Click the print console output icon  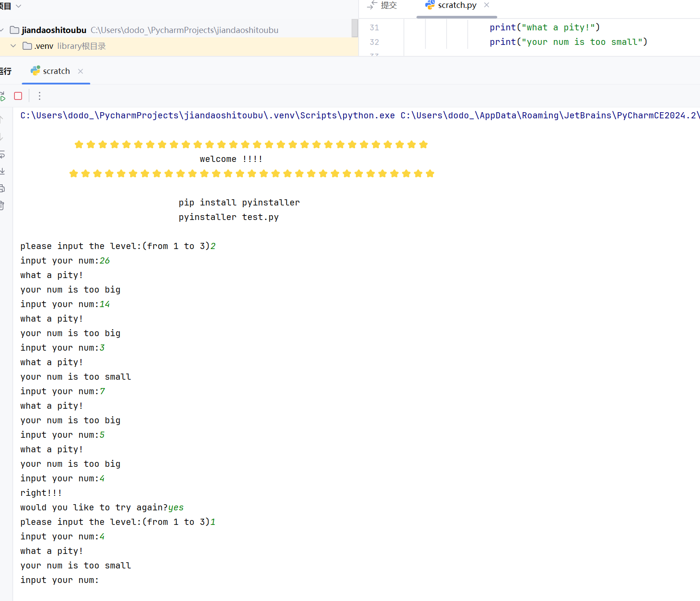(x=2, y=188)
